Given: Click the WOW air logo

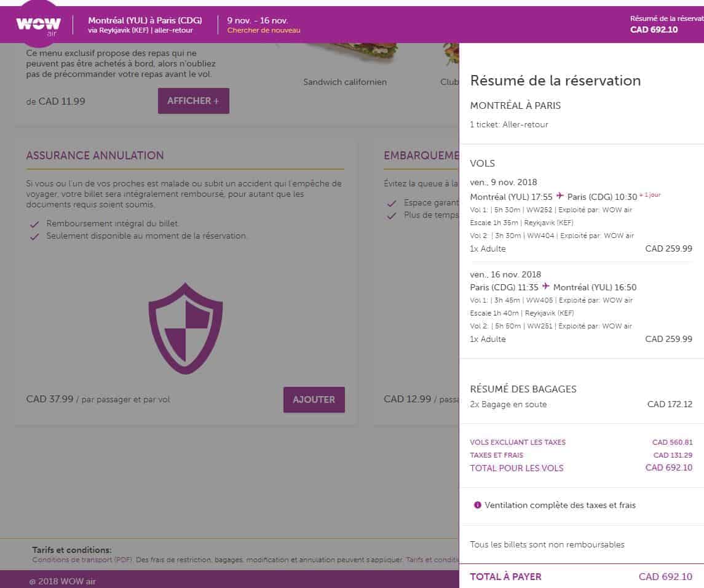Looking at the screenshot, I should 38,25.
